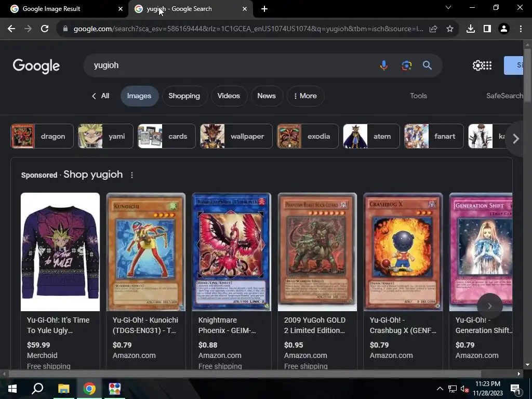The width and height of the screenshot is (532, 399).
Task: Open Chrome three-dot menu
Action: (521, 29)
